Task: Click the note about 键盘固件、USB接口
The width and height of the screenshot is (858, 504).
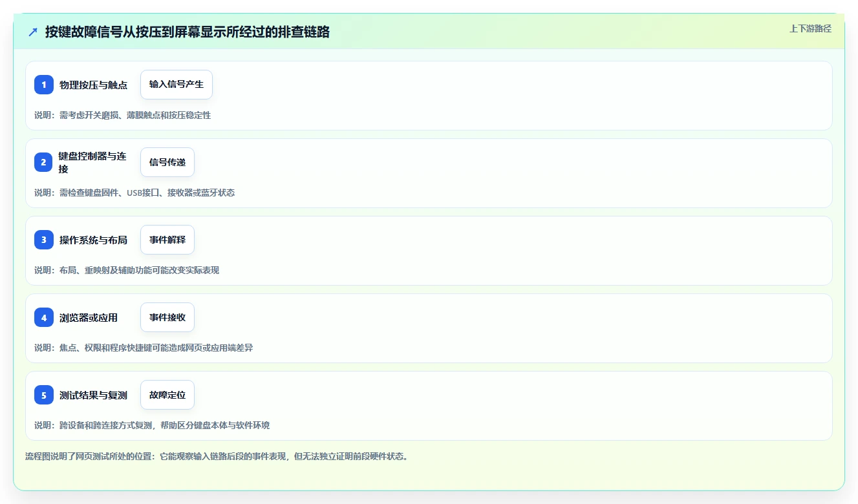Action: pyautogui.click(x=134, y=193)
